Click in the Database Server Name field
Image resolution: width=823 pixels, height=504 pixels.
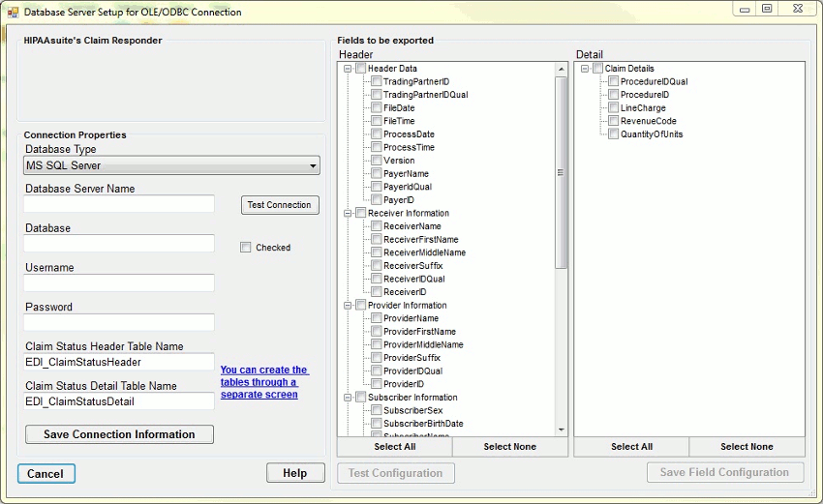[119, 204]
